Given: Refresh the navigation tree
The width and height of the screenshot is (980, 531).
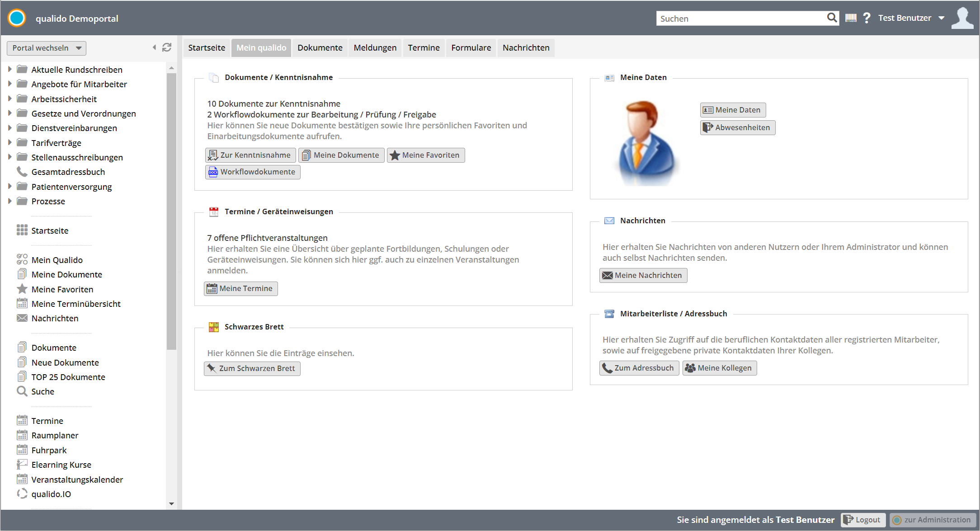Looking at the screenshot, I should click(x=167, y=47).
